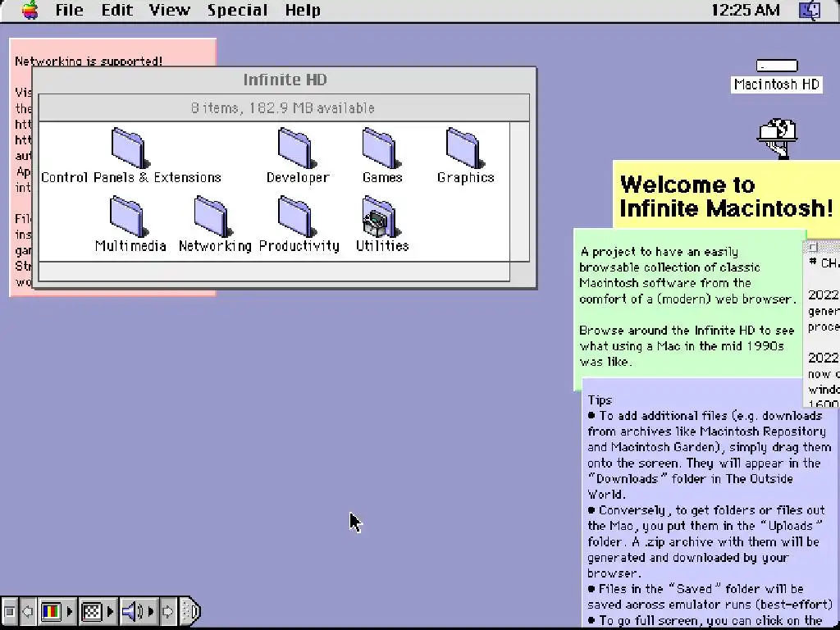Expand the sound volume pop-up arrow
This screenshot has width=840, height=630.
coord(151,611)
